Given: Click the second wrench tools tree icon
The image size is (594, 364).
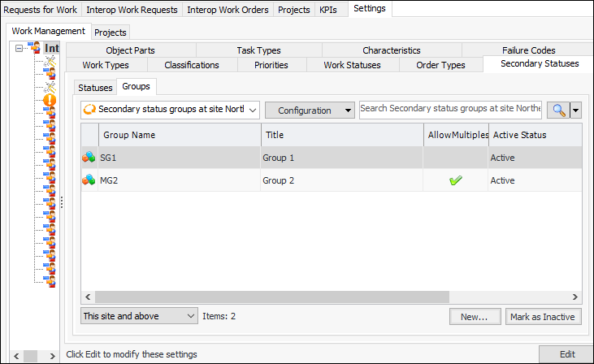Looking at the screenshot, I should pos(50,88).
